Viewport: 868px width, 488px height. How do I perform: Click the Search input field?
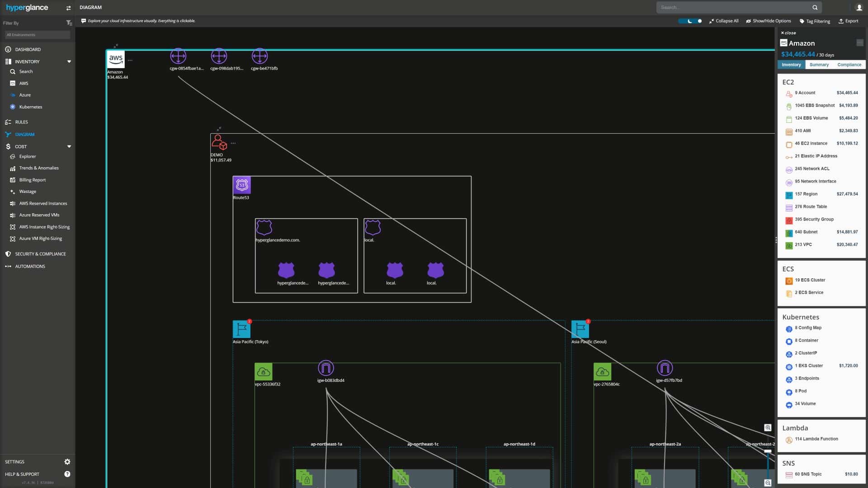tap(735, 8)
